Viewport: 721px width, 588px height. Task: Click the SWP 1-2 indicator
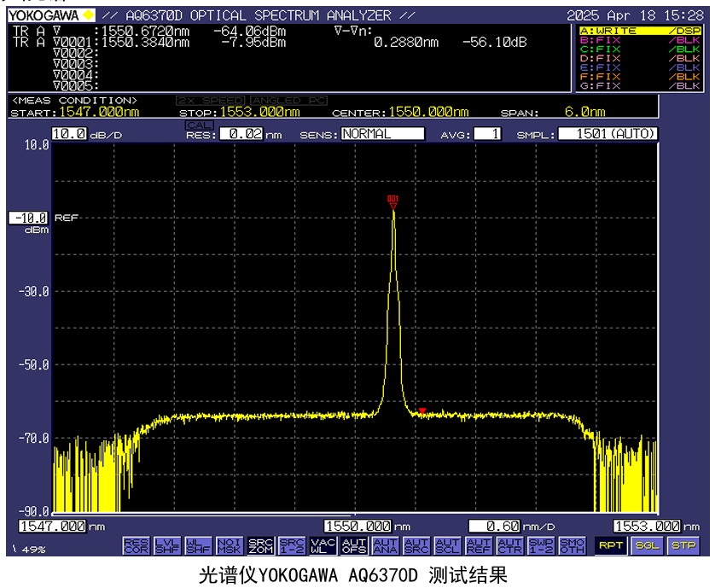pos(541,545)
